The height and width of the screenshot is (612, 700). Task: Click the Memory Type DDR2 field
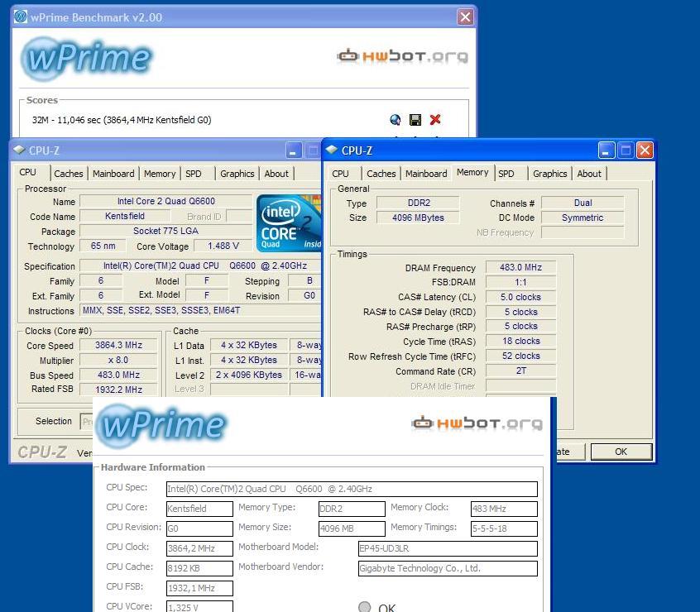click(352, 509)
